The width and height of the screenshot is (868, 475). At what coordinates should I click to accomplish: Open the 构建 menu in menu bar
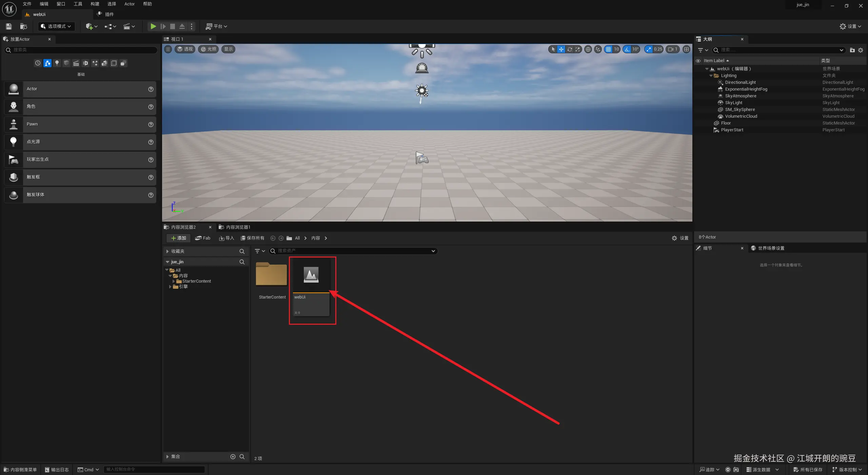[x=95, y=4]
